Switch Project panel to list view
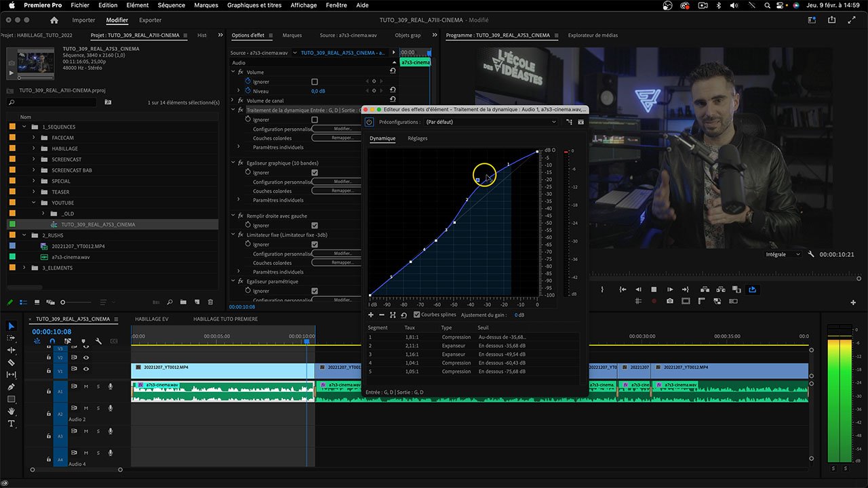This screenshot has height=488, width=868. coord(23,302)
